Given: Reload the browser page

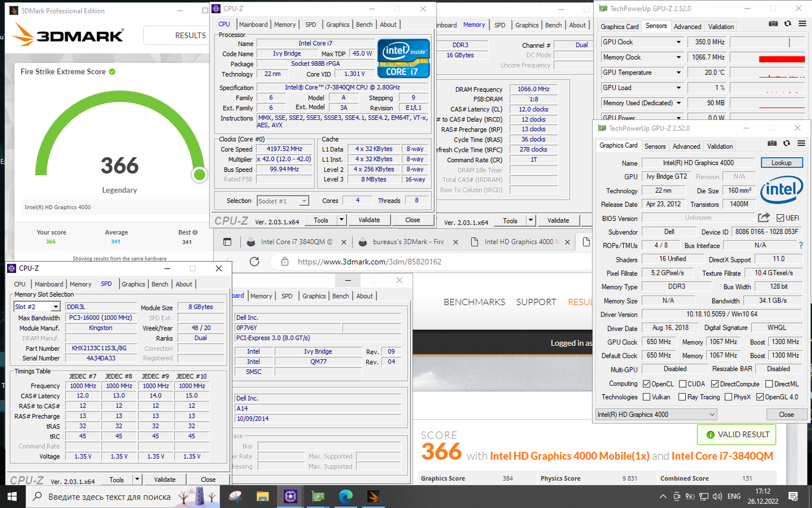Looking at the screenshot, I should tap(255, 262).
